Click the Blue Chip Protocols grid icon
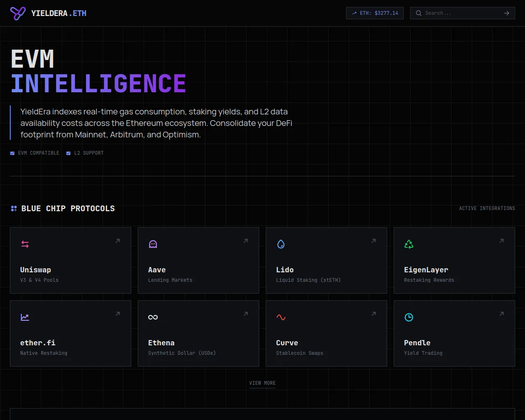The image size is (525, 420). point(14,208)
